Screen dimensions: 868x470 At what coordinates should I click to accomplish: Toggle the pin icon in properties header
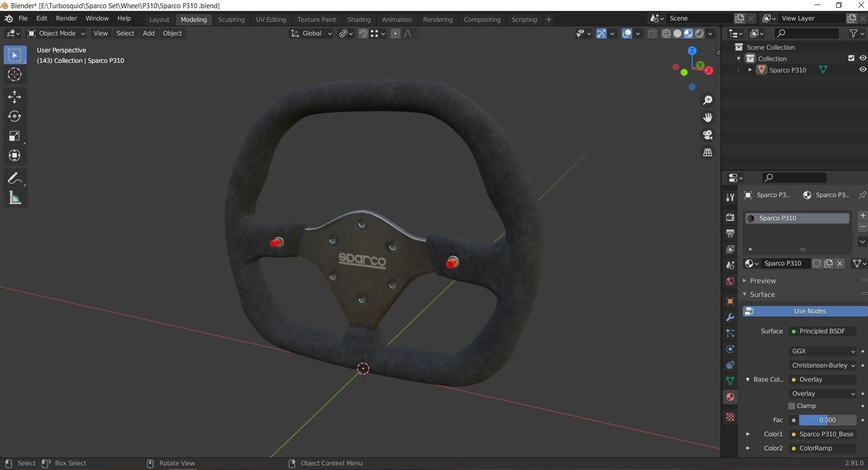862,195
